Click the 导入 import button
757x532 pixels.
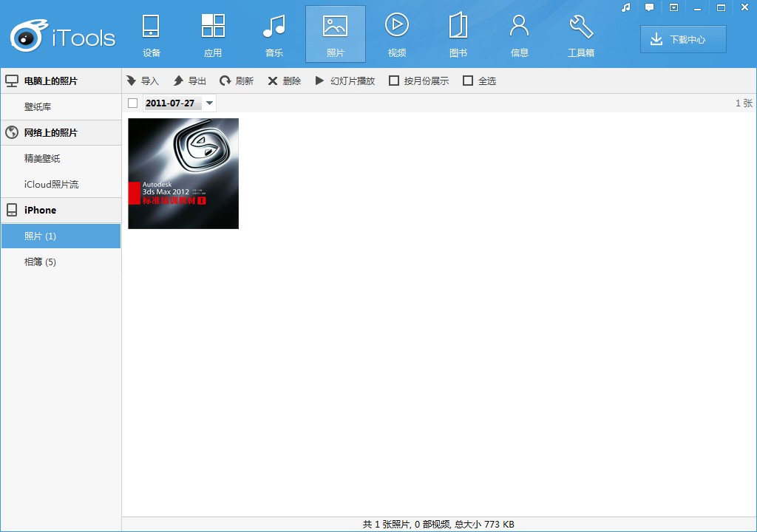point(143,81)
